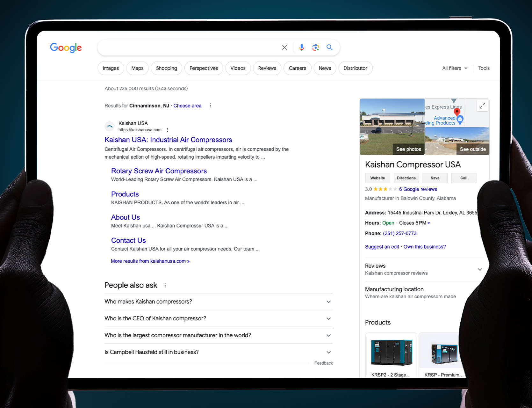Image resolution: width=532 pixels, height=408 pixels.
Task: Click Suggest an edit link
Action: [x=382, y=247]
